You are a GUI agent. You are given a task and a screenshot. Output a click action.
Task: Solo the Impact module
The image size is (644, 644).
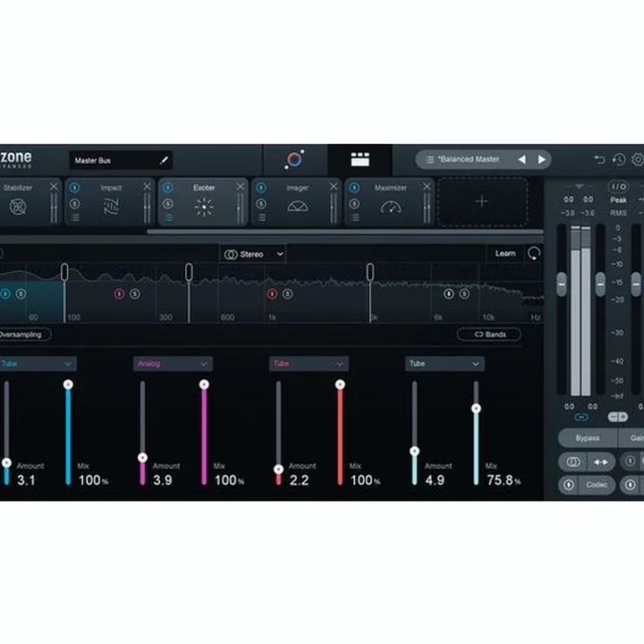[74, 204]
